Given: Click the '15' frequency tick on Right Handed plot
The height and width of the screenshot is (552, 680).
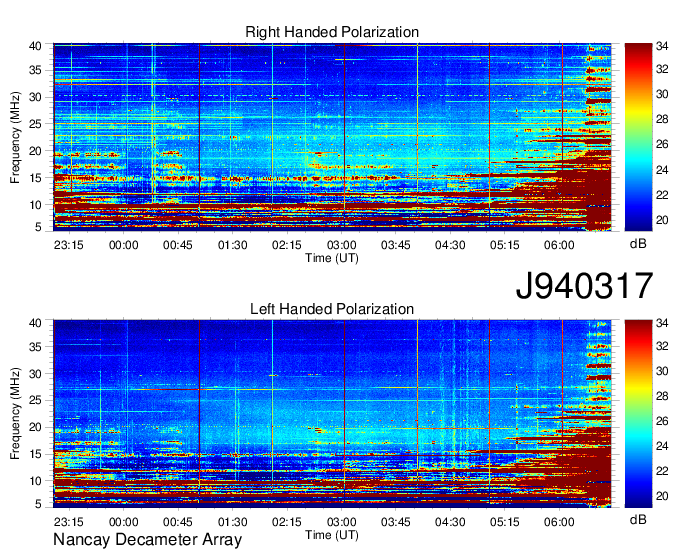Looking at the screenshot, I should tap(36, 178).
